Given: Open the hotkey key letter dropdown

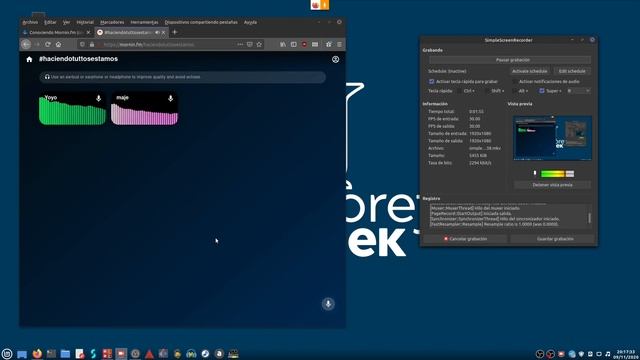Looking at the screenshot, I should [x=578, y=91].
